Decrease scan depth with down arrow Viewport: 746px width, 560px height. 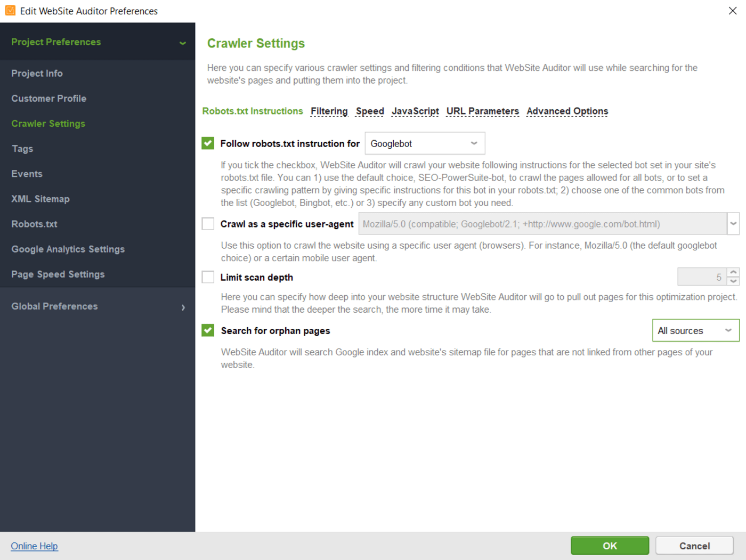click(x=734, y=281)
